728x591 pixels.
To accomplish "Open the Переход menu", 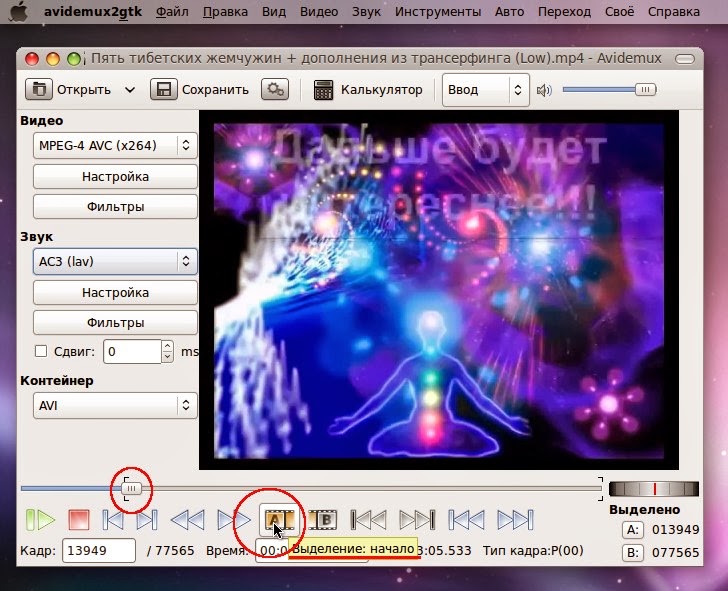I will point(564,12).
